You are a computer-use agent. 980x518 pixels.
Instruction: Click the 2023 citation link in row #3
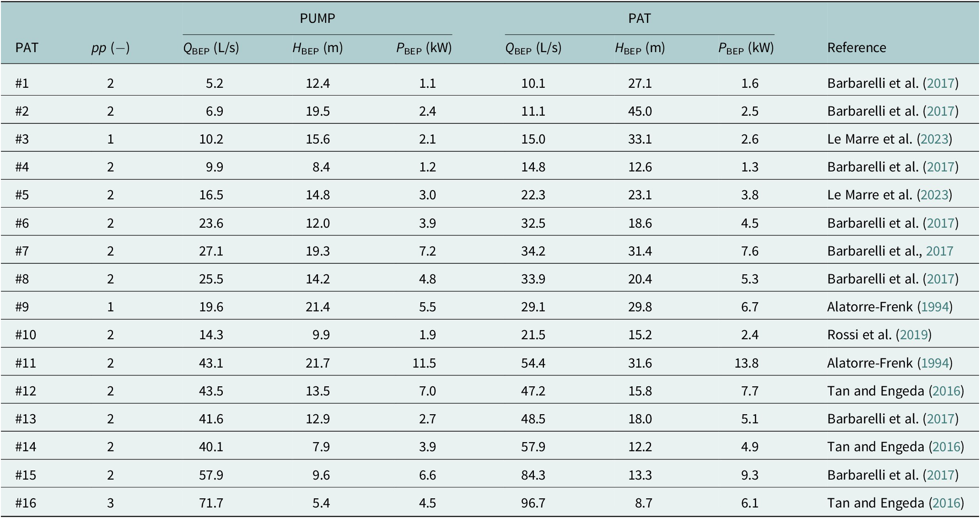(x=934, y=139)
